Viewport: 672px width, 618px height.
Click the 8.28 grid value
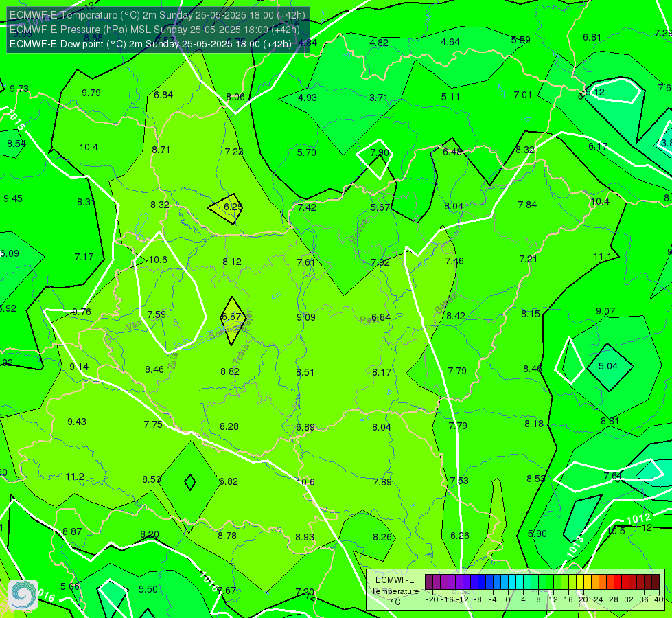[229, 426]
